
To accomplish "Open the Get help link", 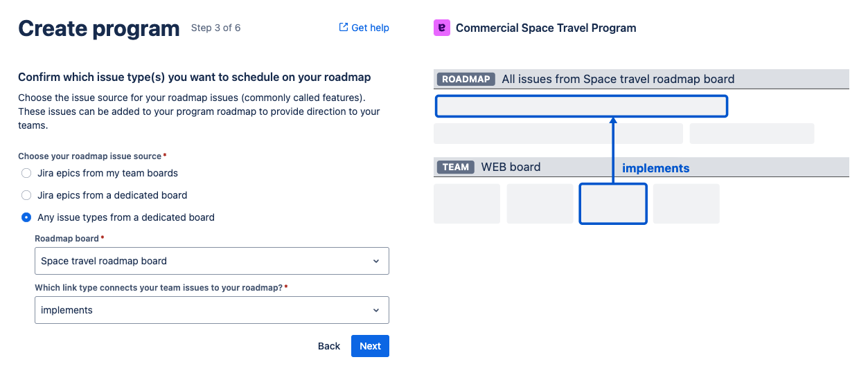I will coord(370,28).
